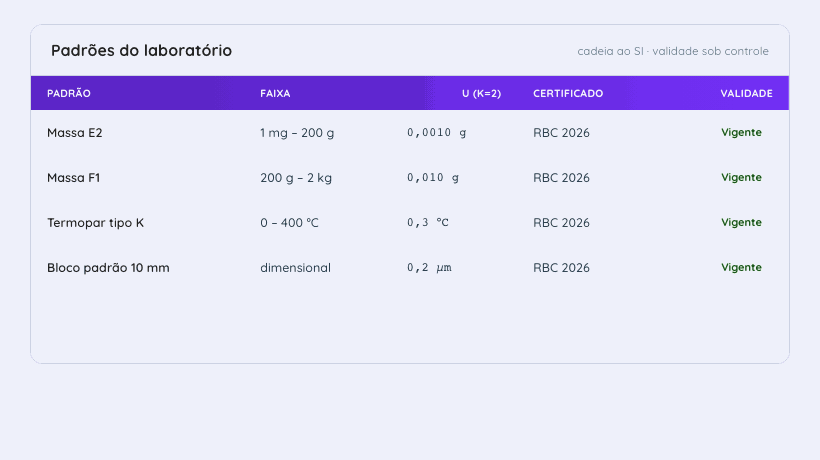The height and width of the screenshot is (460, 820).
Task: Click uncertainty value 0,010 g
Action: [433, 178]
